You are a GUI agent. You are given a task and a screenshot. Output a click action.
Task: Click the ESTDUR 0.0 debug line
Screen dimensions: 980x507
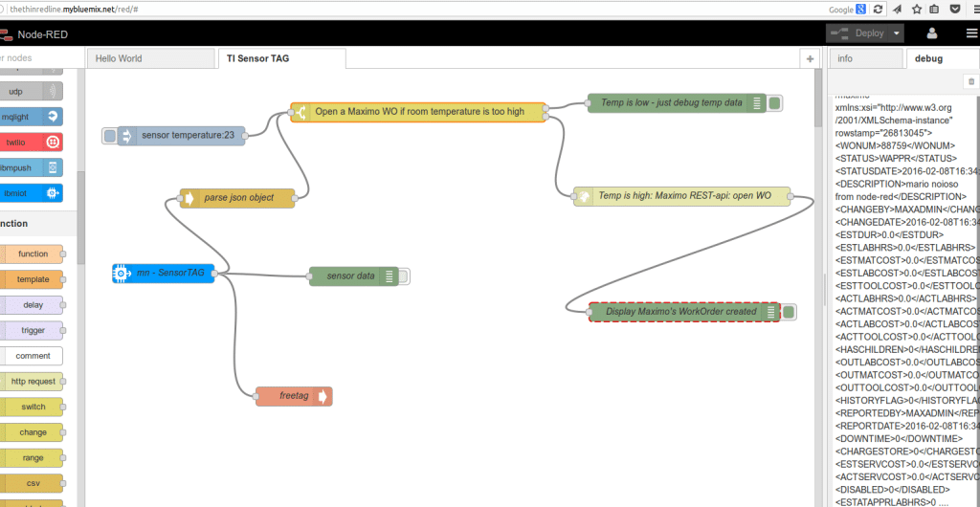pos(889,234)
